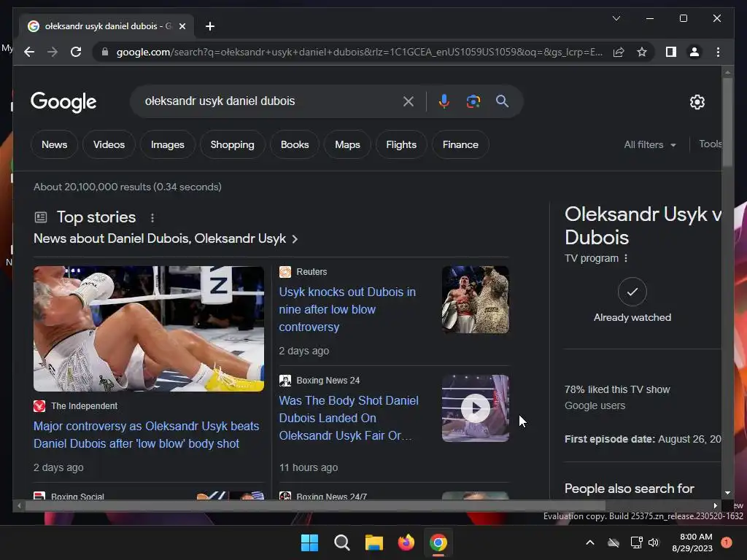Open Reuters Usyk knocks out Dubois article
This screenshot has width=747, height=560.
(347, 309)
